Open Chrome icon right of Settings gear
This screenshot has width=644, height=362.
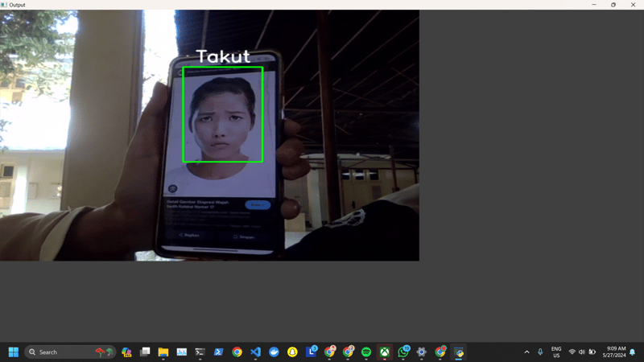click(x=440, y=352)
